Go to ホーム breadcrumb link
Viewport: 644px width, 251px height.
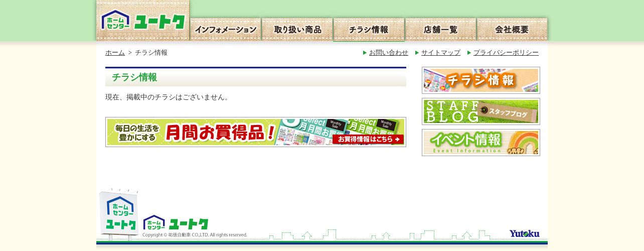point(115,53)
